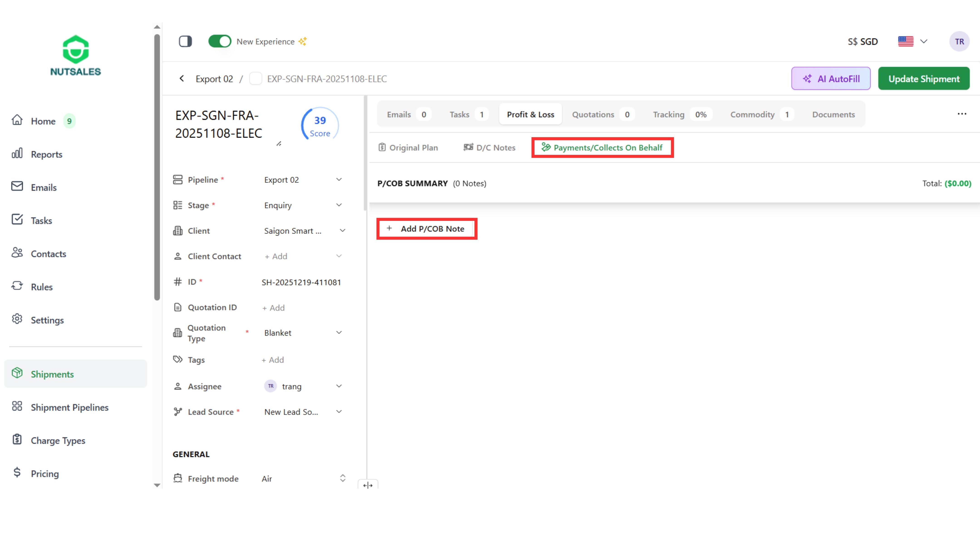Click the Home icon in sidebar
Image resolution: width=980 pixels, height=551 pixels.
[17, 120]
